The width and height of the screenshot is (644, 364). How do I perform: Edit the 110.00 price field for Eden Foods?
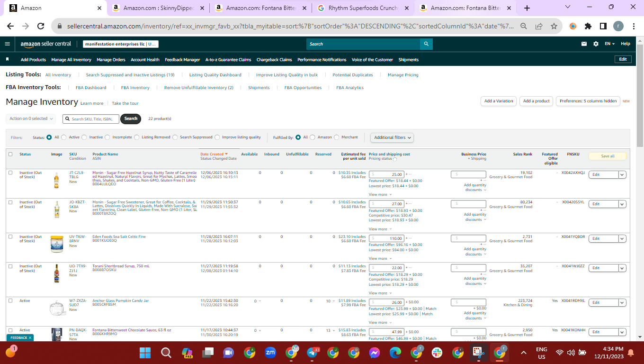click(x=386, y=238)
